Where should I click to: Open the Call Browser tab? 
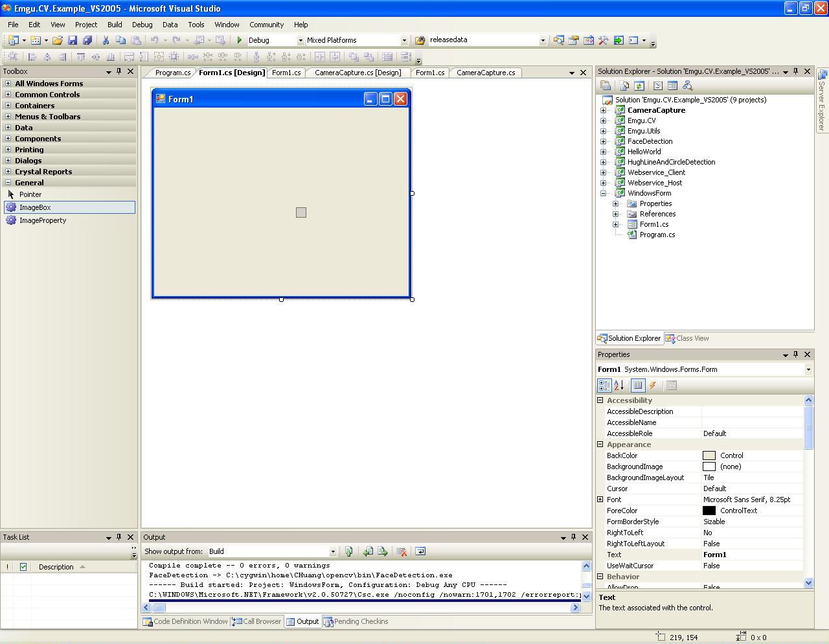point(257,621)
